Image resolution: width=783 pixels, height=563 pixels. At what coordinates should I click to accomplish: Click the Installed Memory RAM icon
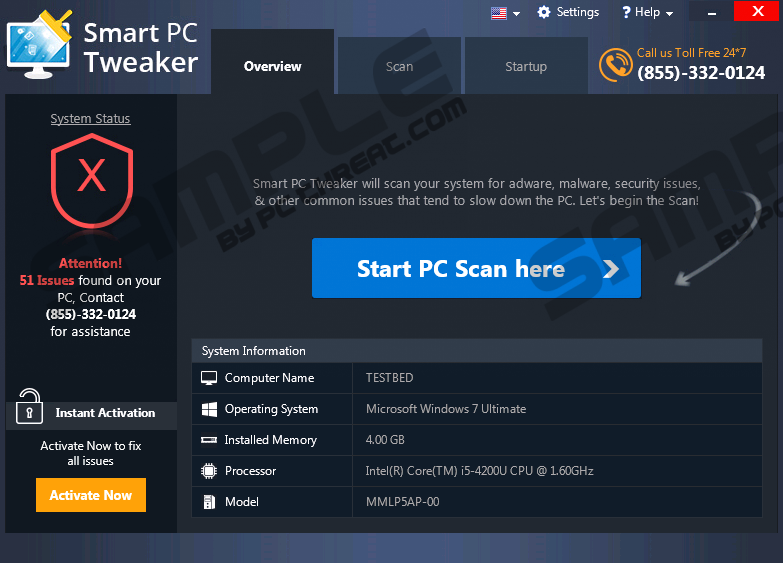209,440
